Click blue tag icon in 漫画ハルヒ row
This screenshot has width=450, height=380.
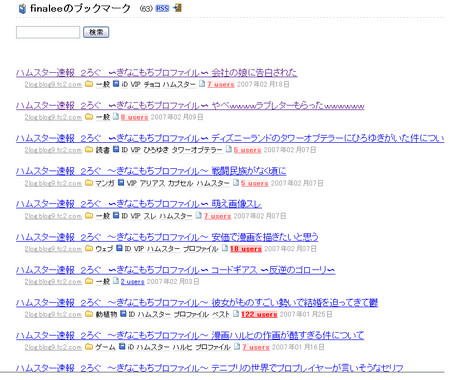pos(122,347)
